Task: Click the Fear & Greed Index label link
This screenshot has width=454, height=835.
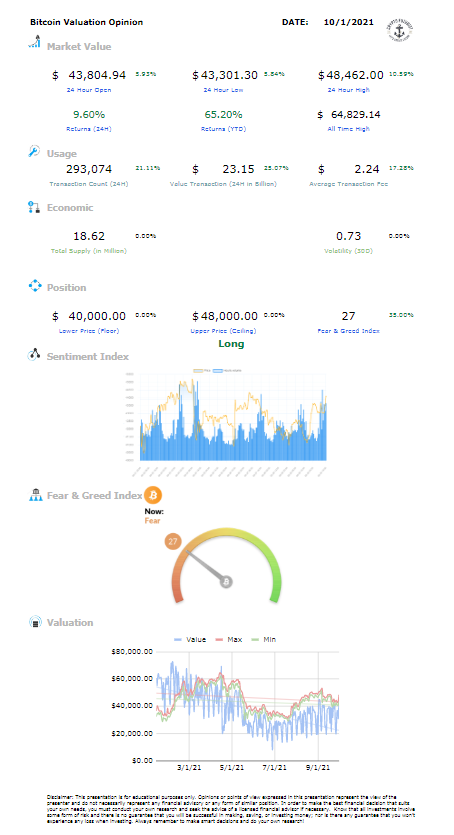Action: tap(349, 331)
